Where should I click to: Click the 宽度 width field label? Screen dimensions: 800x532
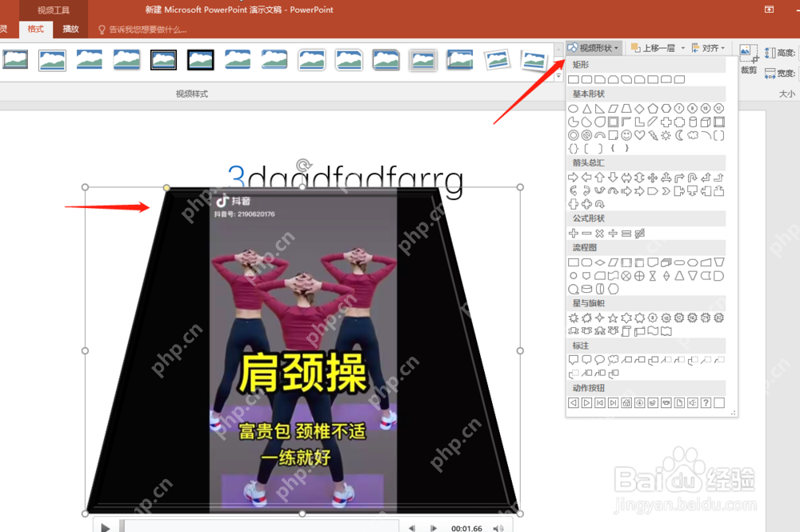[786, 73]
